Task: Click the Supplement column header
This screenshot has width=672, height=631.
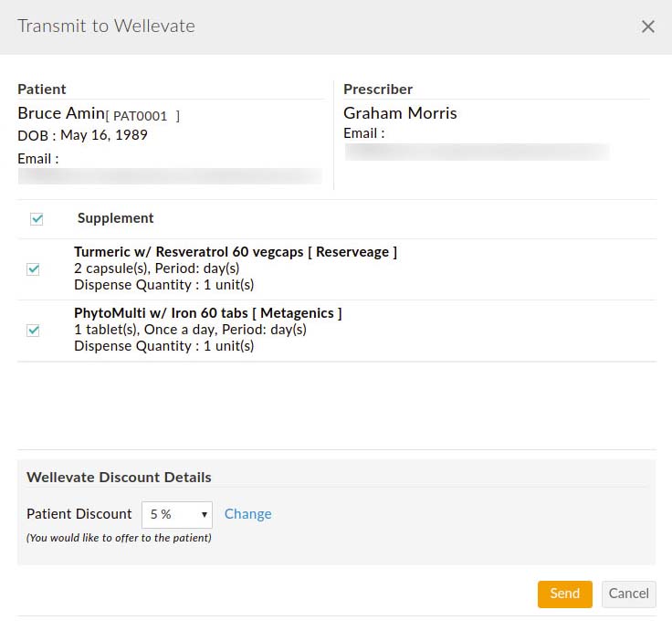Action: 115,218
